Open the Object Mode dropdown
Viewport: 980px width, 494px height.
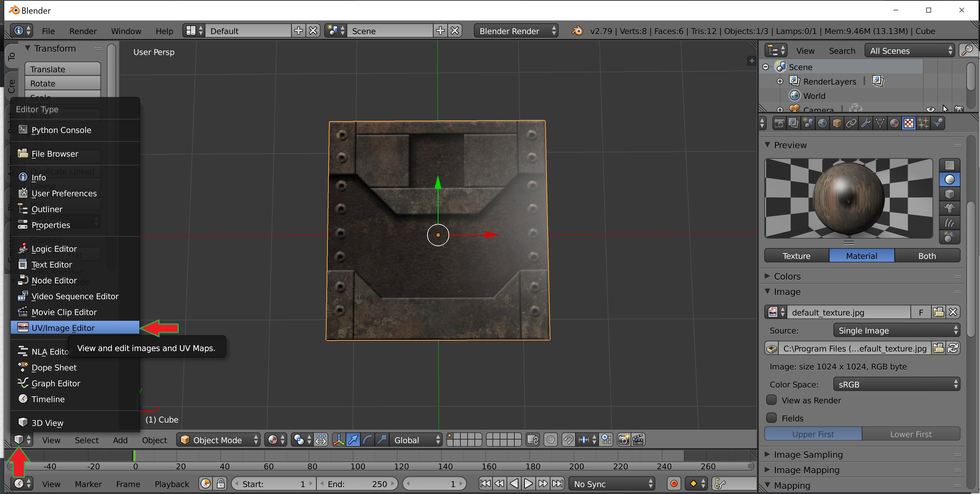tap(218, 440)
